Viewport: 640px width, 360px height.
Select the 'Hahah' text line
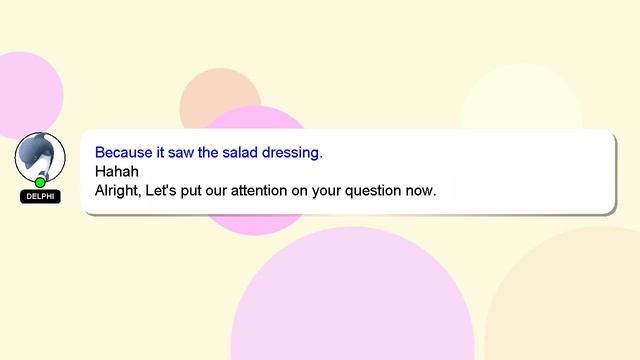(117, 171)
